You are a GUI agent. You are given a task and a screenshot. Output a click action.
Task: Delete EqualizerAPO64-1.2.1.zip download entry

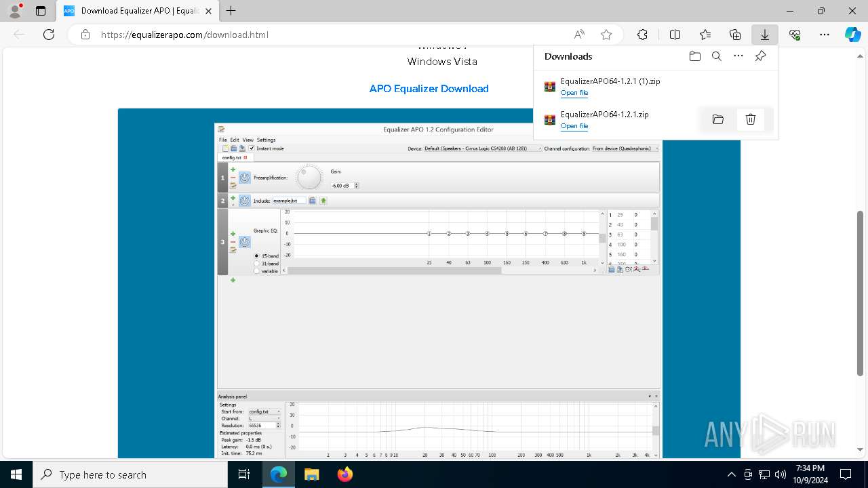click(751, 119)
